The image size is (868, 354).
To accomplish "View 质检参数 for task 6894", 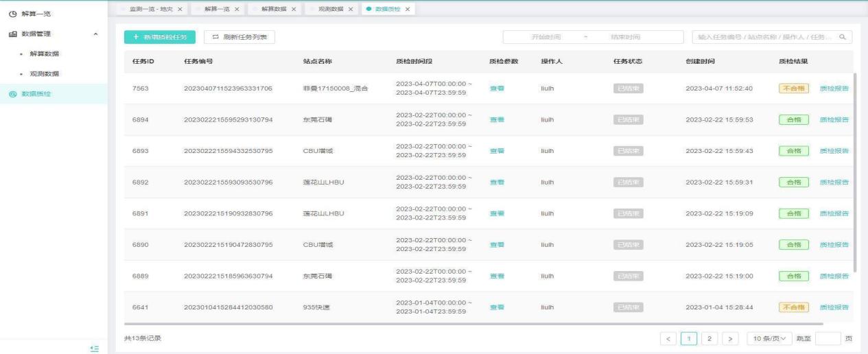I will coord(497,119).
